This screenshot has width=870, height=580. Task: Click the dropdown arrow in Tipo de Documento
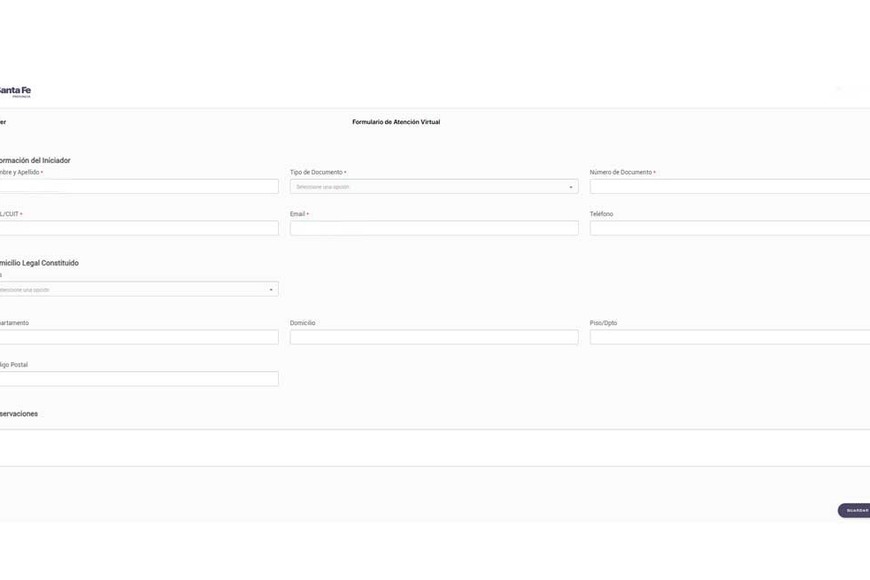[571, 187]
